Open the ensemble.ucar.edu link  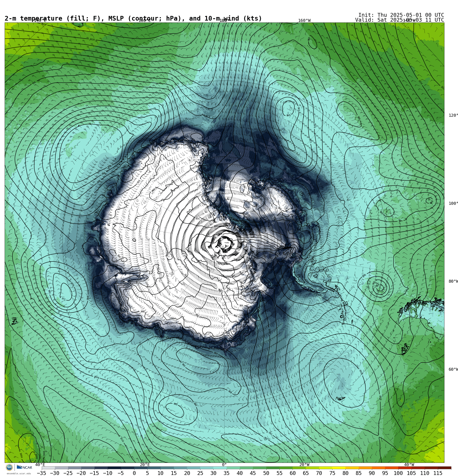pos(19,473)
